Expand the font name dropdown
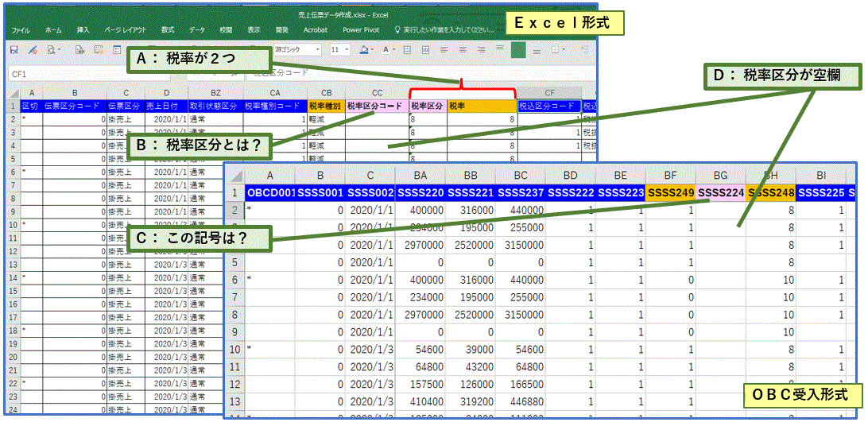 tap(317, 49)
